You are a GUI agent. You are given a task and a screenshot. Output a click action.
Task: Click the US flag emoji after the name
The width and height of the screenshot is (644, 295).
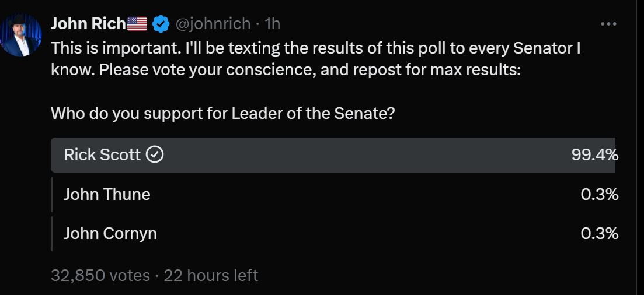point(137,24)
